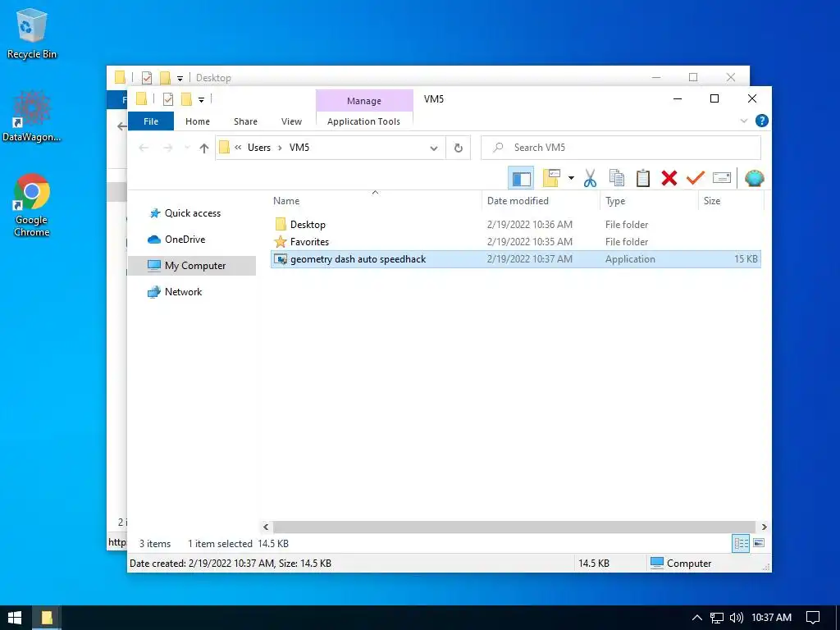Click the Back arrow in the Desktop window
This screenshot has height=630, width=840.
(121, 126)
